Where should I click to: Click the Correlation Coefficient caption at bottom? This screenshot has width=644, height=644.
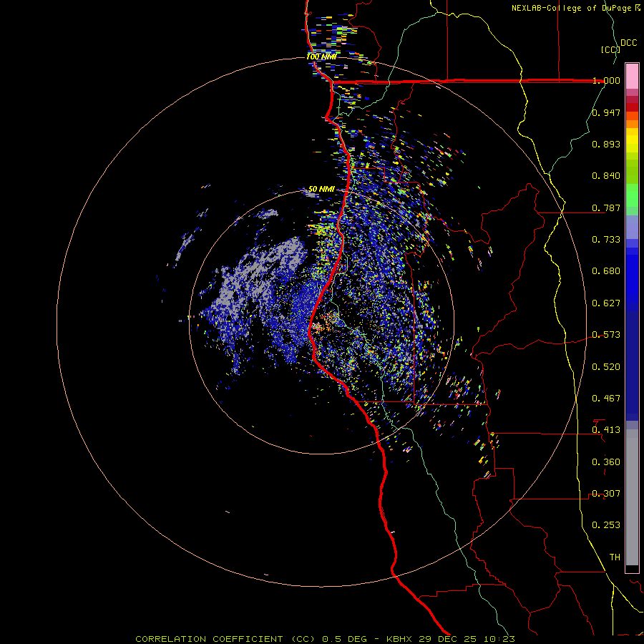(x=325, y=639)
